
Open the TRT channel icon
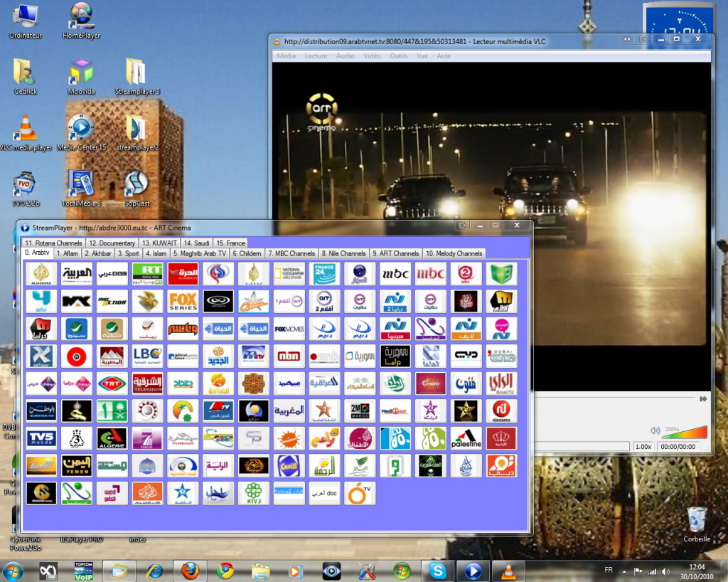(x=112, y=383)
